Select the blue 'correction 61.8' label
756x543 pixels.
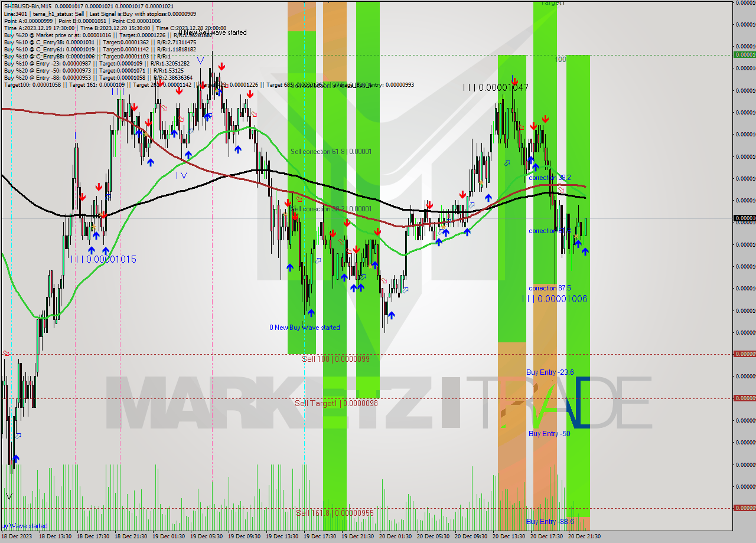[x=550, y=231]
